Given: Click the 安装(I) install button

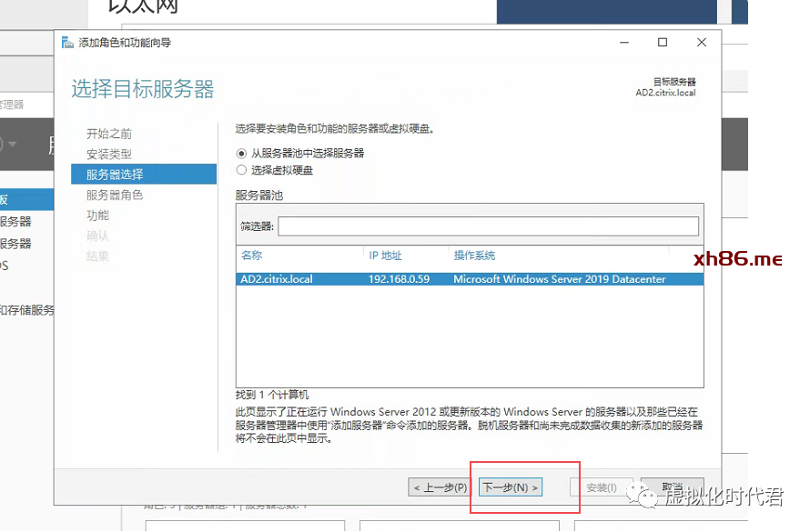Looking at the screenshot, I should pyautogui.click(x=602, y=487).
